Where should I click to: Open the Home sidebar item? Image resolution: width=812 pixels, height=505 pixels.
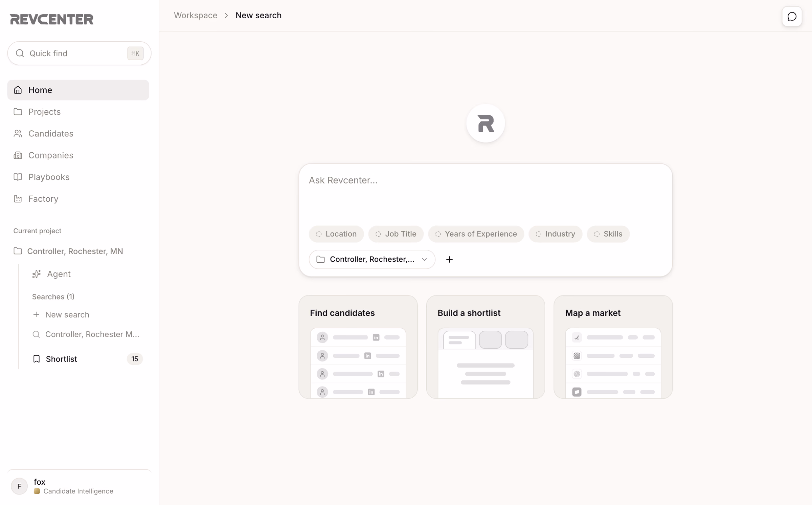[78, 90]
